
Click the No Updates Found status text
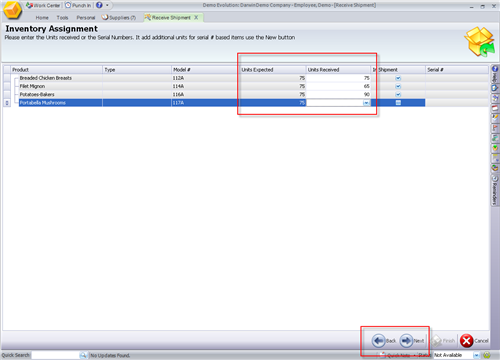click(110, 356)
